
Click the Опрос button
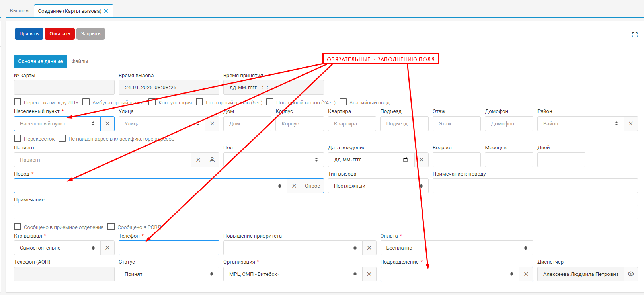coord(312,186)
